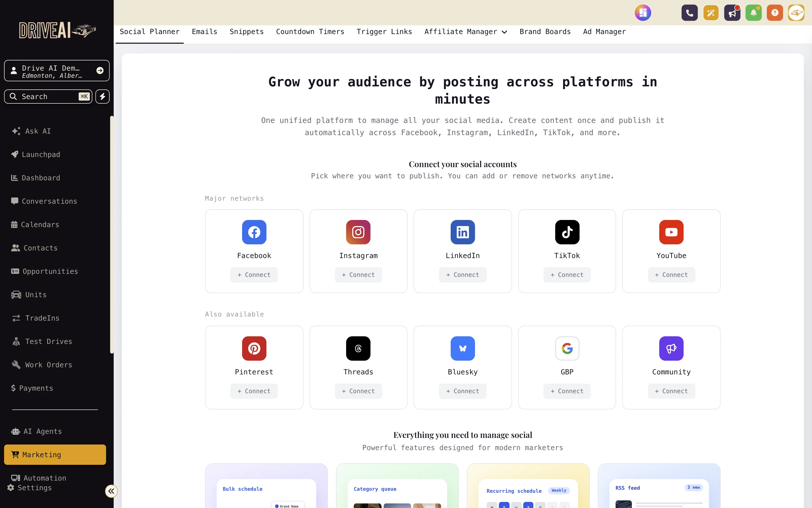Switch to the Brand Boards tab
Image resolution: width=812 pixels, height=508 pixels.
(545, 31)
